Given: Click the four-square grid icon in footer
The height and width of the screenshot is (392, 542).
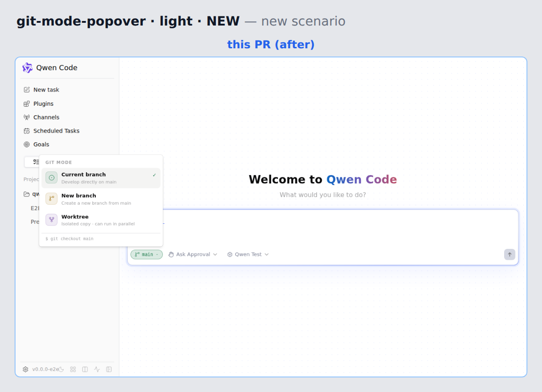Looking at the screenshot, I should click(x=73, y=369).
